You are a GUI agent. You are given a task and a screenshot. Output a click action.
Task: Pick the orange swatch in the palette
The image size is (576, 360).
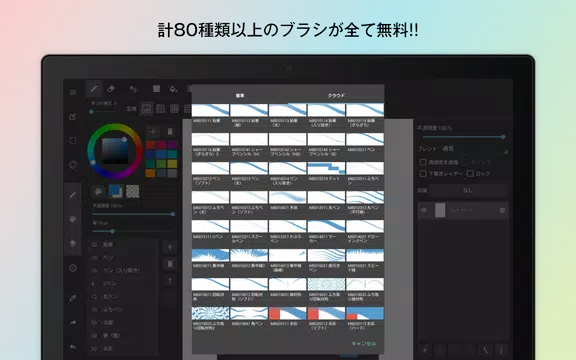[x=151, y=173]
